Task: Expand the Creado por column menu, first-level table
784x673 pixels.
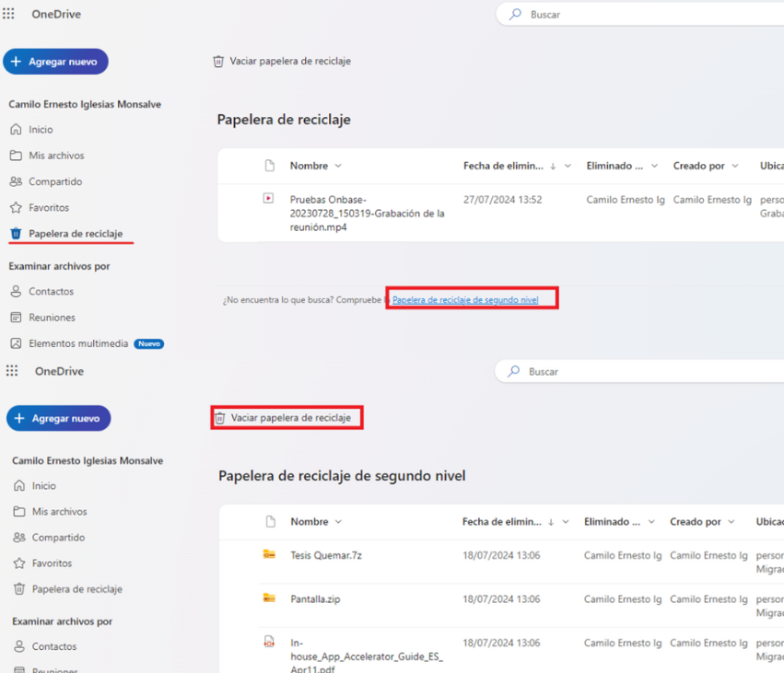Action: click(x=735, y=166)
